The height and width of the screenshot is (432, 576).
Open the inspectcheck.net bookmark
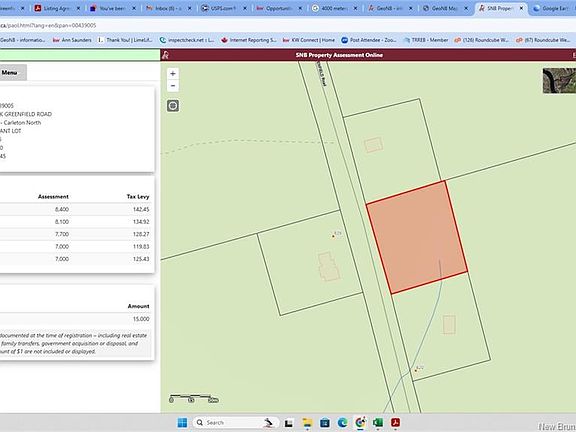(187, 40)
